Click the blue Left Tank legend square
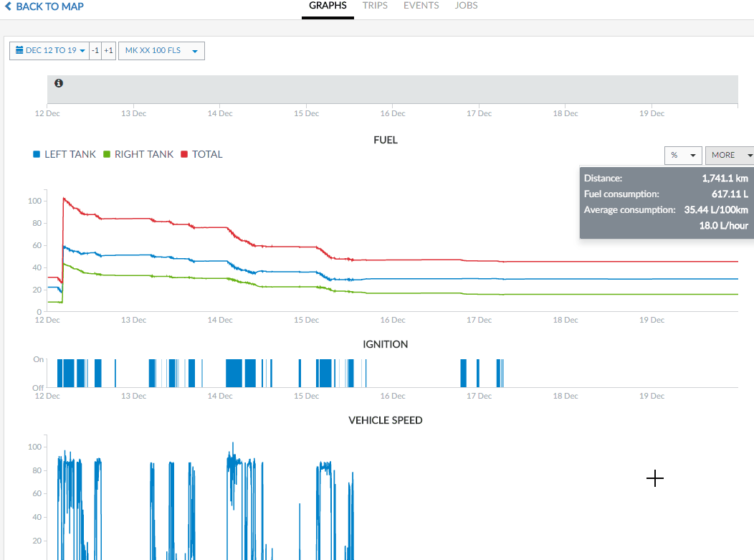The height and width of the screenshot is (560, 754). [x=37, y=154]
